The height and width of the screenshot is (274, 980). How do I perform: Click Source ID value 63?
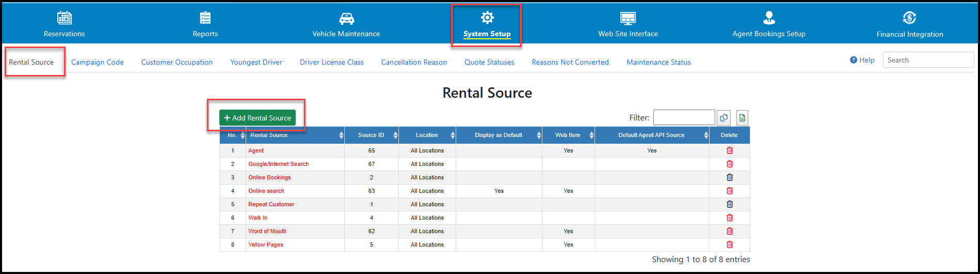click(372, 191)
